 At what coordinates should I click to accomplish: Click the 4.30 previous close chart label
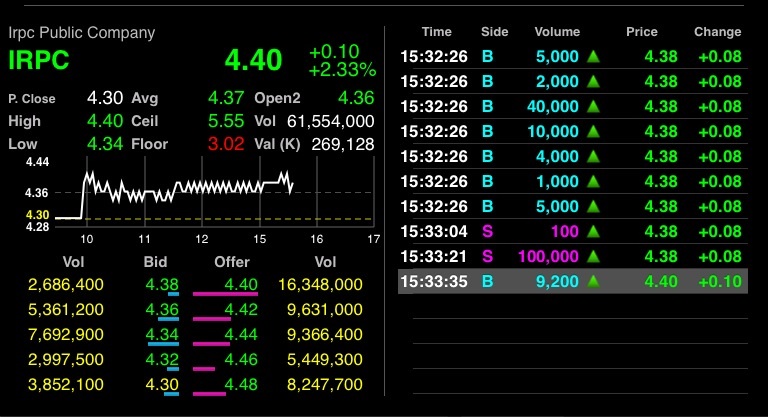[37, 215]
